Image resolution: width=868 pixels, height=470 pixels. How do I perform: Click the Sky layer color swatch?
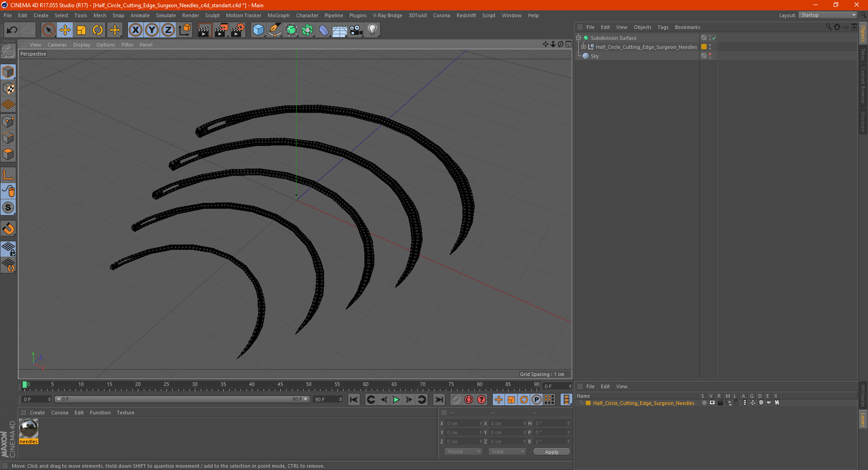(704, 56)
